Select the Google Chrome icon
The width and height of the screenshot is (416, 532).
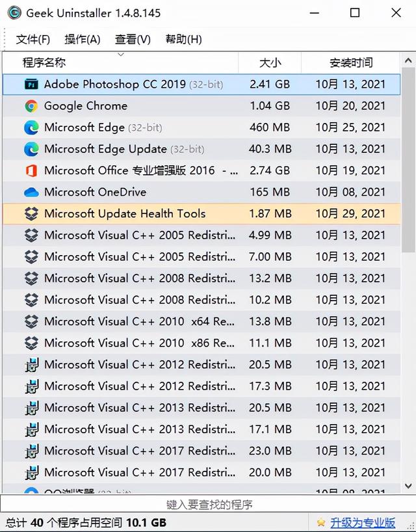pos(31,106)
